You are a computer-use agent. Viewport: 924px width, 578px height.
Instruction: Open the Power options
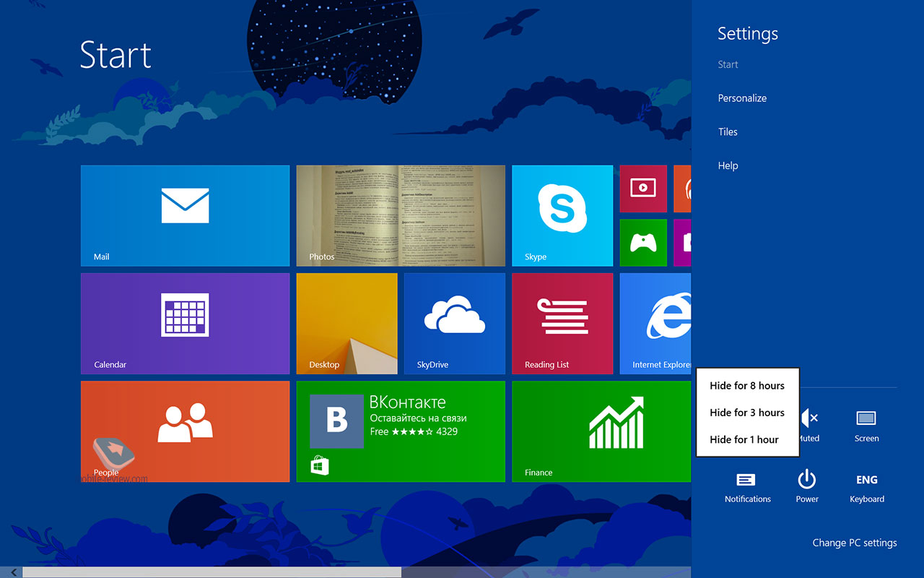pyautogui.click(x=807, y=487)
